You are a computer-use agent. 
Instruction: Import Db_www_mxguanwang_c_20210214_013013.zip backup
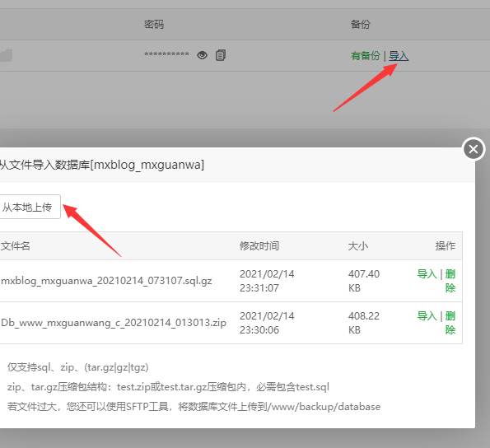(x=427, y=316)
